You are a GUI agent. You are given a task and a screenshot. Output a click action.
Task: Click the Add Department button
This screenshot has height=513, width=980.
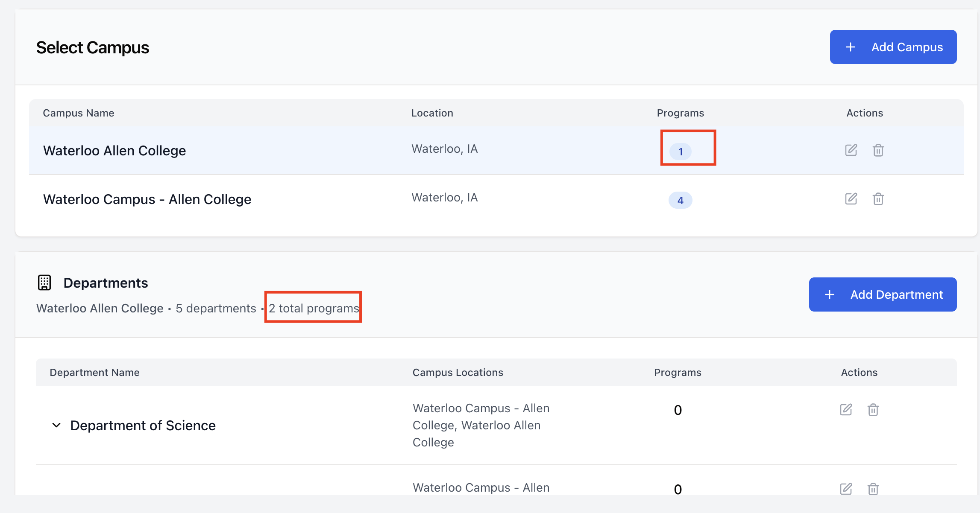pyautogui.click(x=883, y=294)
